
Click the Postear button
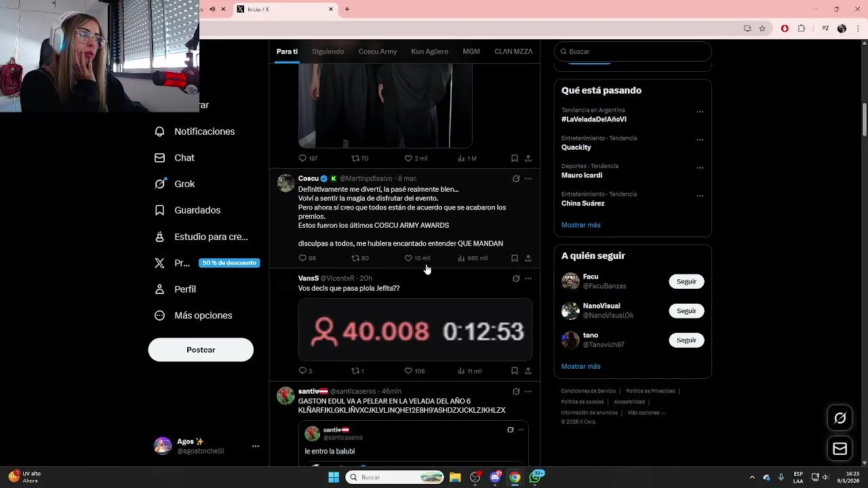point(201,350)
